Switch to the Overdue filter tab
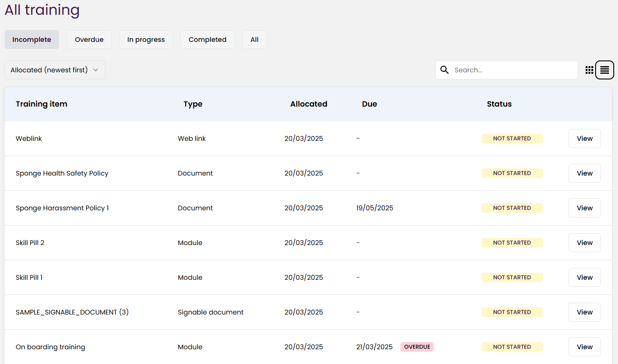 click(89, 39)
